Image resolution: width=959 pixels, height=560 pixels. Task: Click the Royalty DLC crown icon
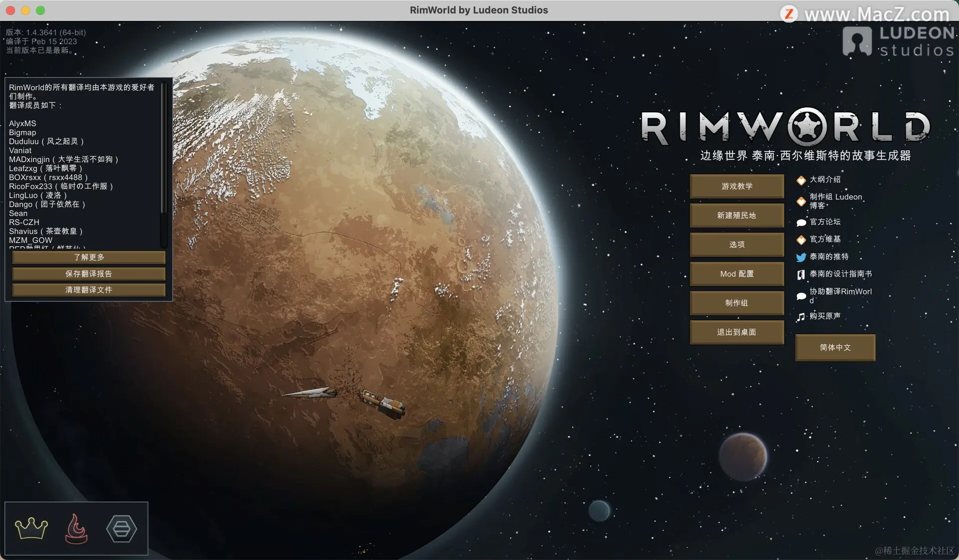pos(31,529)
